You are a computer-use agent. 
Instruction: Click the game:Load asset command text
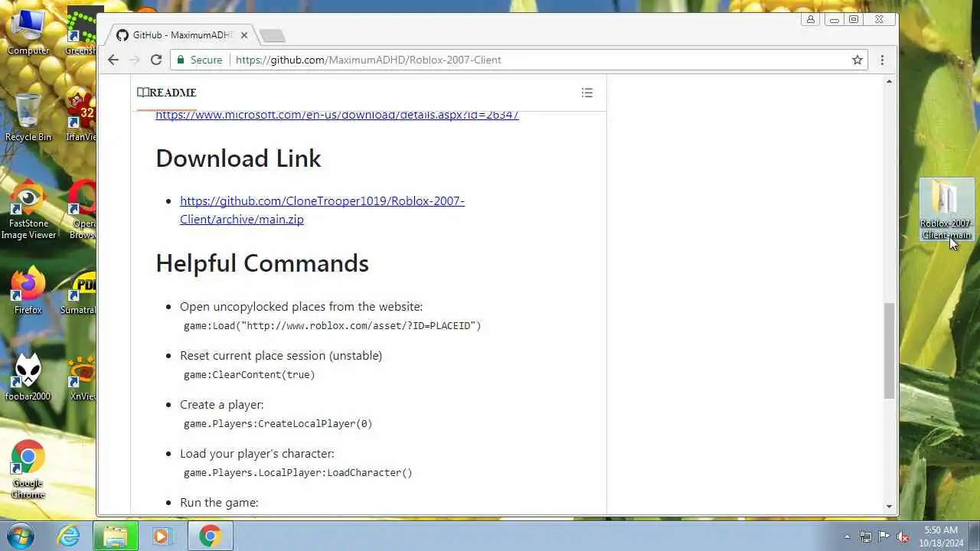(332, 325)
